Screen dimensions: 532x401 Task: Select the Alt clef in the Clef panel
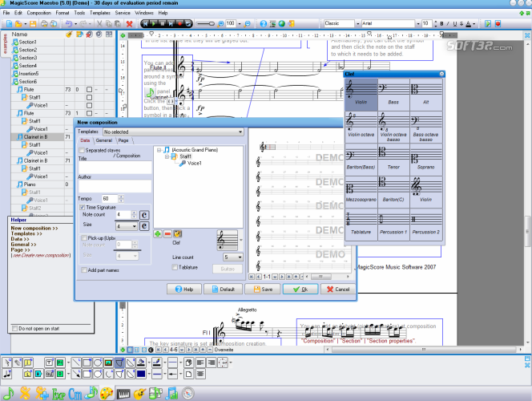click(425, 95)
